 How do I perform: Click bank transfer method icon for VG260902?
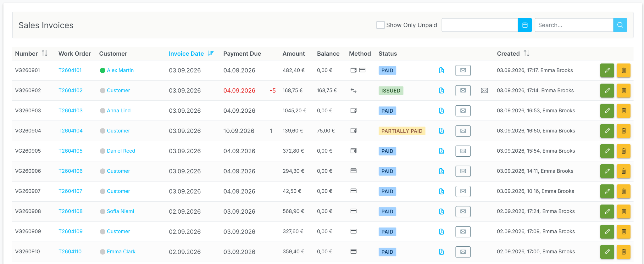click(x=353, y=91)
